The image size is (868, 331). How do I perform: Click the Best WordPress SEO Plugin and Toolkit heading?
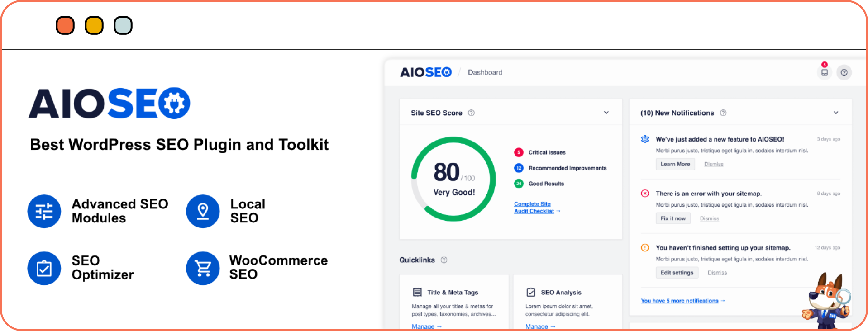click(x=179, y=145)
